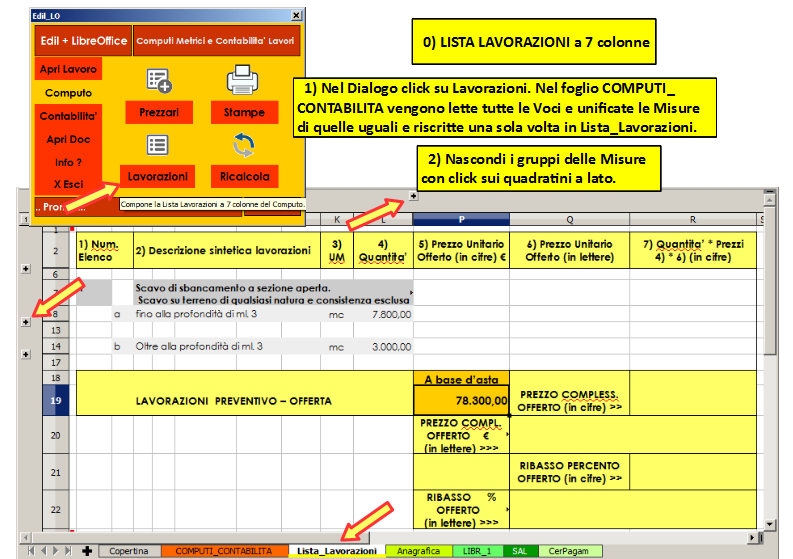Select column Q header
Screen dimensions: 793x559
pyautogui.click(x=569, y=220)
